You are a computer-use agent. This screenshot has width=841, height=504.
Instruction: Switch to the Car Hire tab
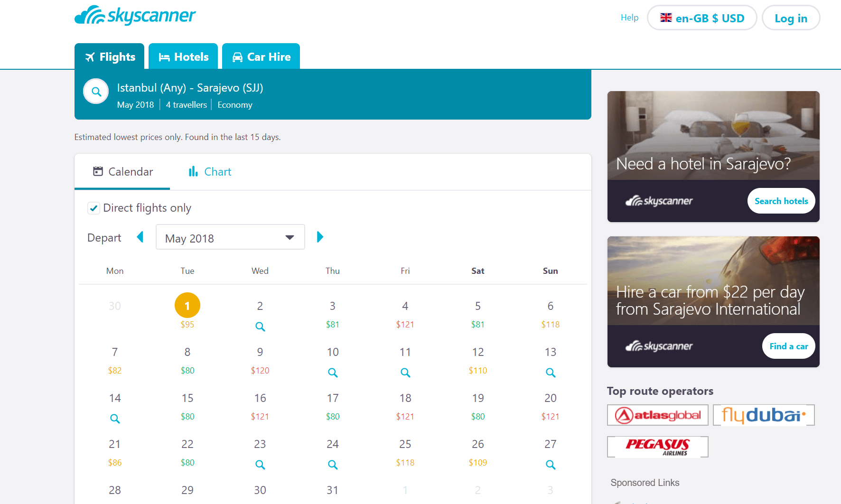(x=261, y=56)
